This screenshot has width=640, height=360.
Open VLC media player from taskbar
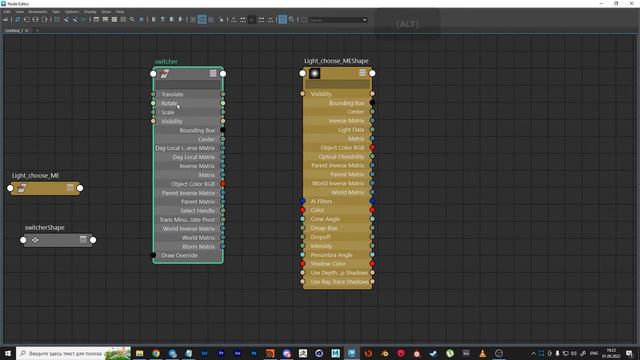[x=482, y=353]
